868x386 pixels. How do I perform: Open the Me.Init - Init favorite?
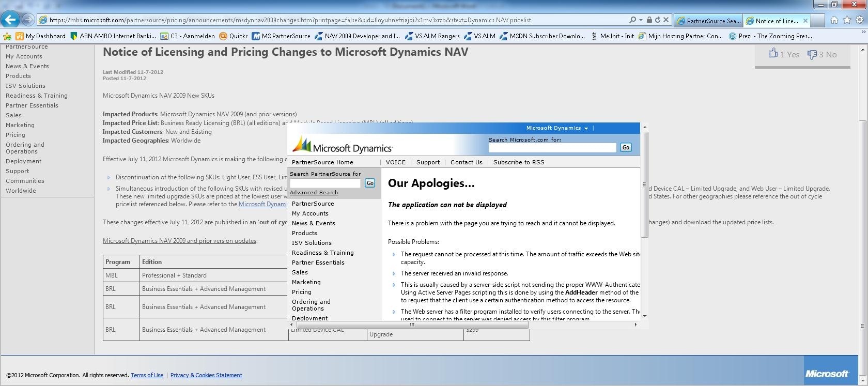click(x=612, y=36)
